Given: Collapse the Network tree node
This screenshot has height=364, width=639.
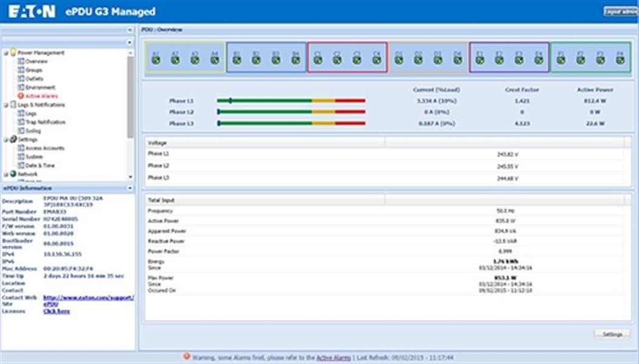Looking at the screenshot, I should click(5, 174).
